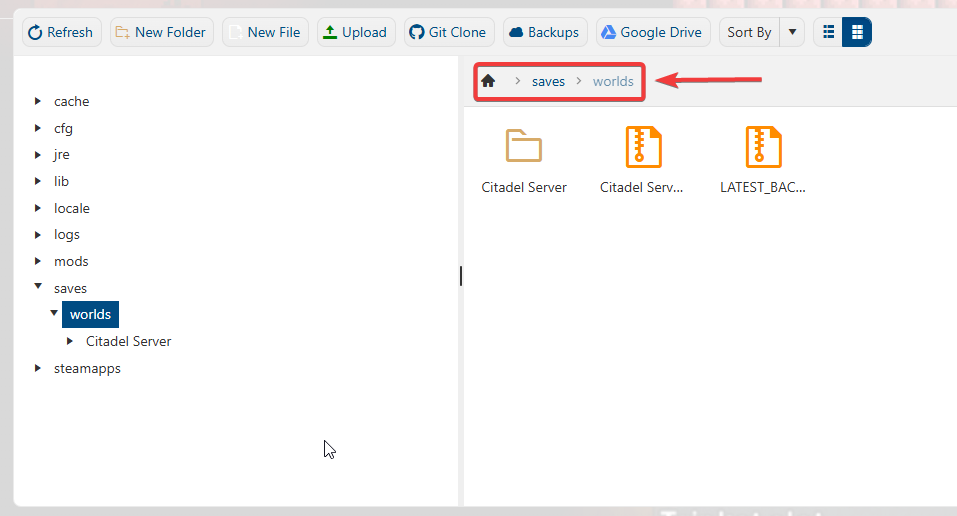Open the Citadel Server folder icon
The width and height of the screenshot is (957, 516).
point(523,147)
